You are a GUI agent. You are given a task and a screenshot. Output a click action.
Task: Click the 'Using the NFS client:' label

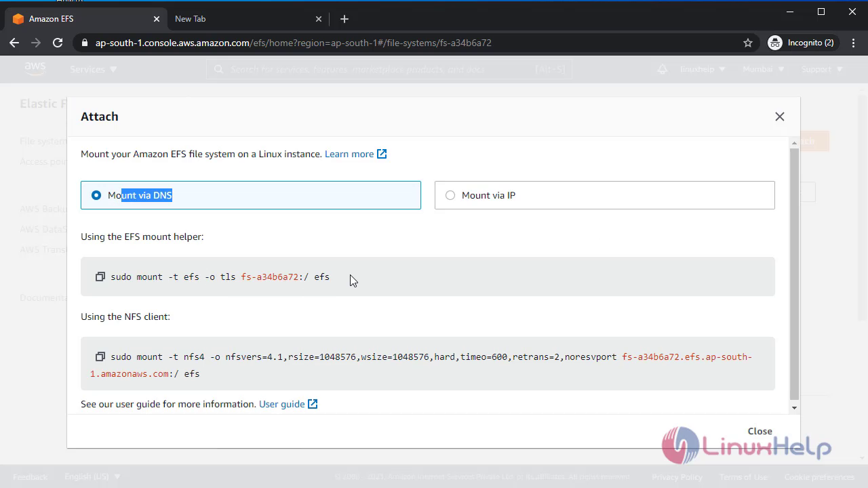[125, 317]
